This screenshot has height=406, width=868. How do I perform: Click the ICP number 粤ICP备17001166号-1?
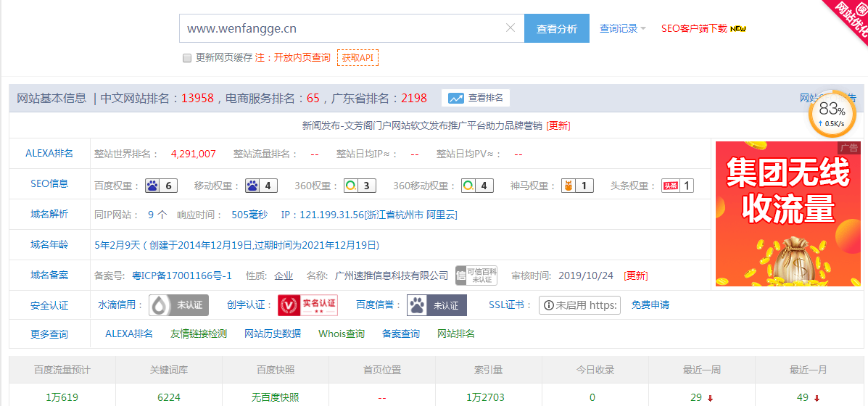point(182,275)
